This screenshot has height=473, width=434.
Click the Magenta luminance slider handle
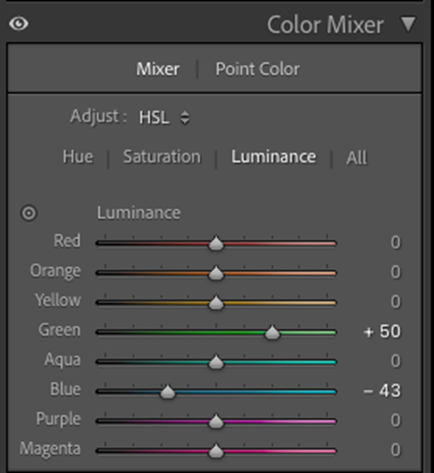pyautogui.click(x=216, y=451)
